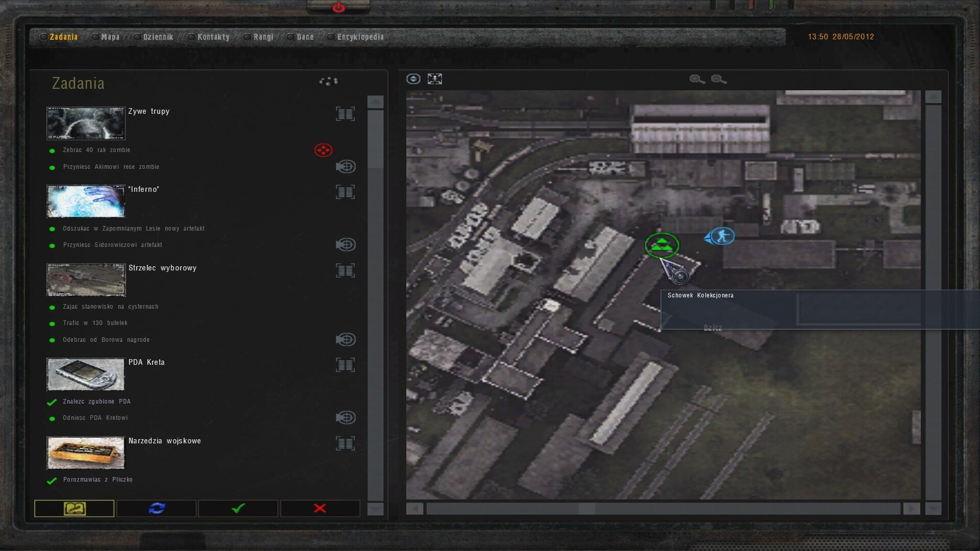The height and width of the screenshot is (551, 980).
Task: Show failed tasks with the red X button
Action: pos(320,508)
